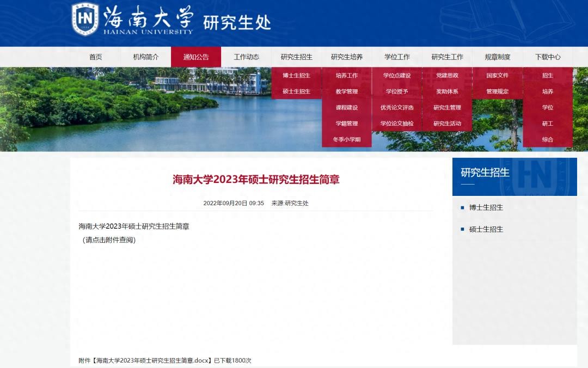The width and height of the screenshot is (588, 368).
Task: Open 优秀论文评选 submenu entry
Action: [397, 108]
